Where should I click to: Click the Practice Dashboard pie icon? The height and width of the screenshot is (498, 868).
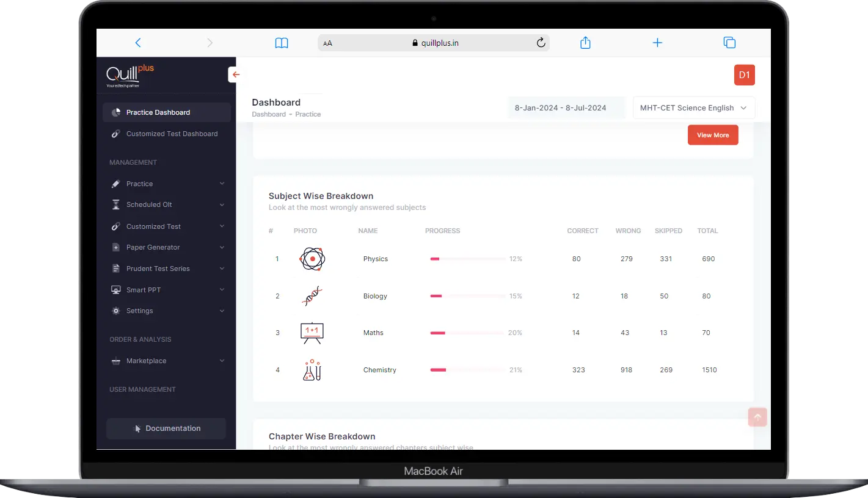(116, 112)
